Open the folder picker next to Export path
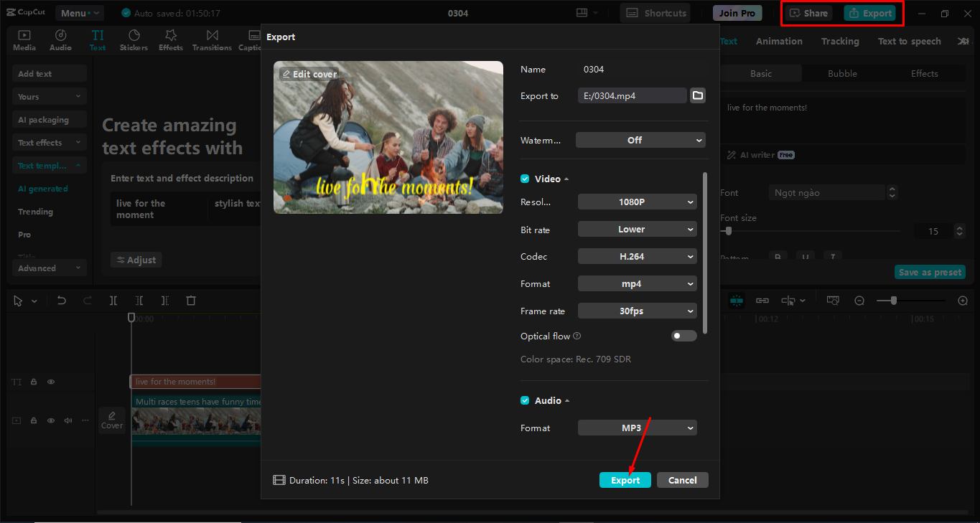Image resolution: width=980 pixels, height=523 pixels. pos(697,95)
